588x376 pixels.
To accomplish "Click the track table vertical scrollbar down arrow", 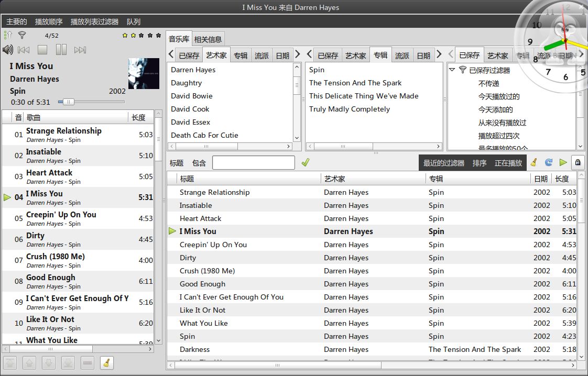I will (581, 357).
